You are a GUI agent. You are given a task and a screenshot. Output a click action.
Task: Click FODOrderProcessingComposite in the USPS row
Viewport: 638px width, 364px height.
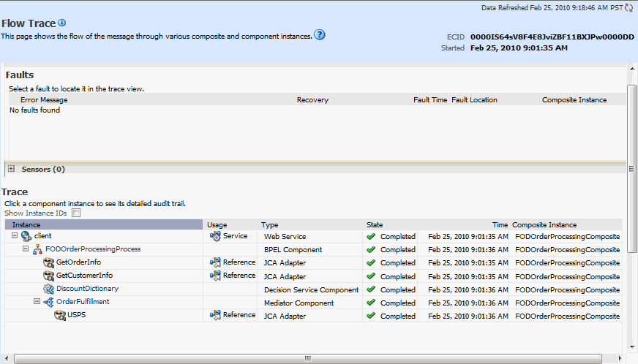tap(567, 316)
